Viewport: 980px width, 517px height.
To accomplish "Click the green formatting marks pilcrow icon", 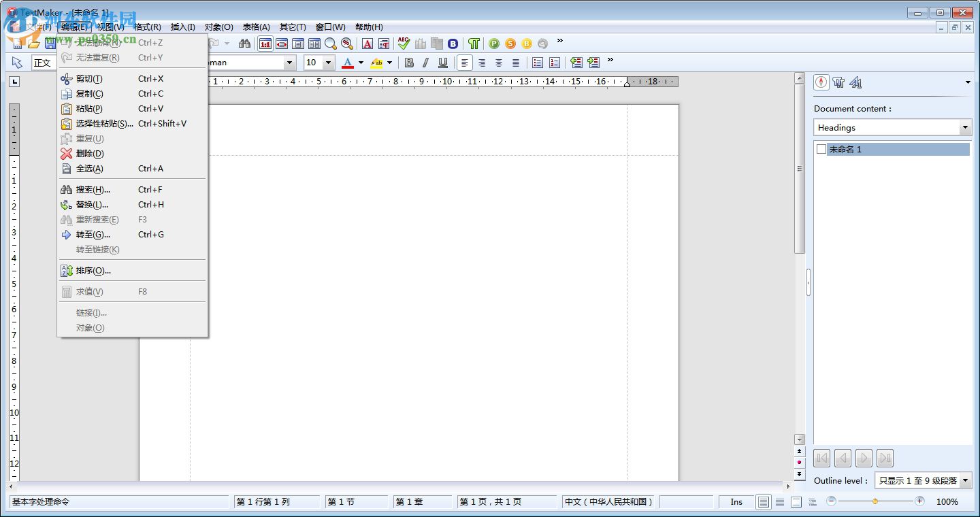I will (x=474, y=44).
